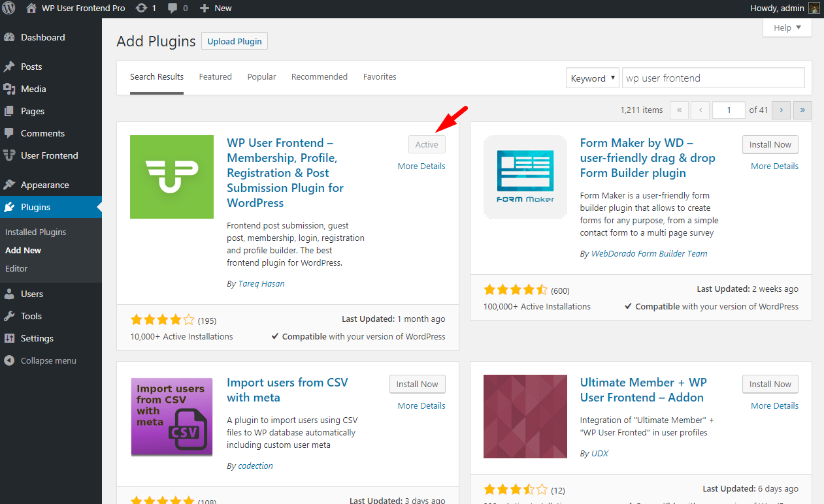Open More Details for Form Maker
Viewport: 824px width, 504px height.
coord(774,166)
